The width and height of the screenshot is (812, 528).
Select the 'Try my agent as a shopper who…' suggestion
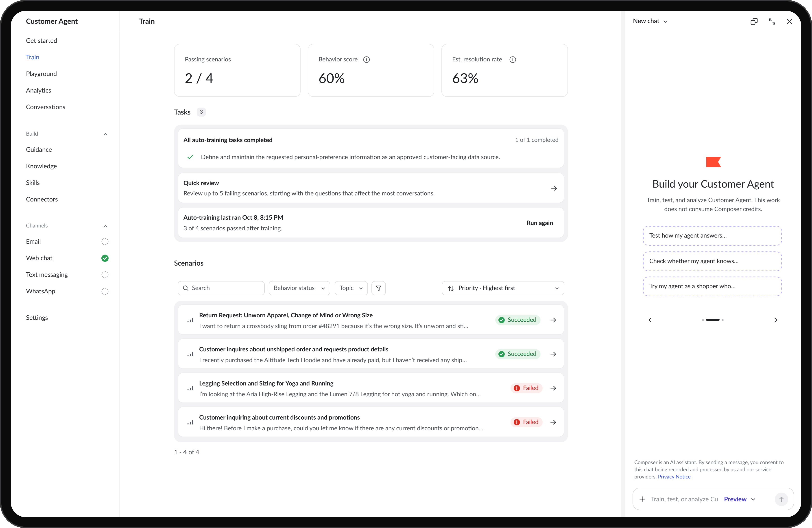(712, 286)
